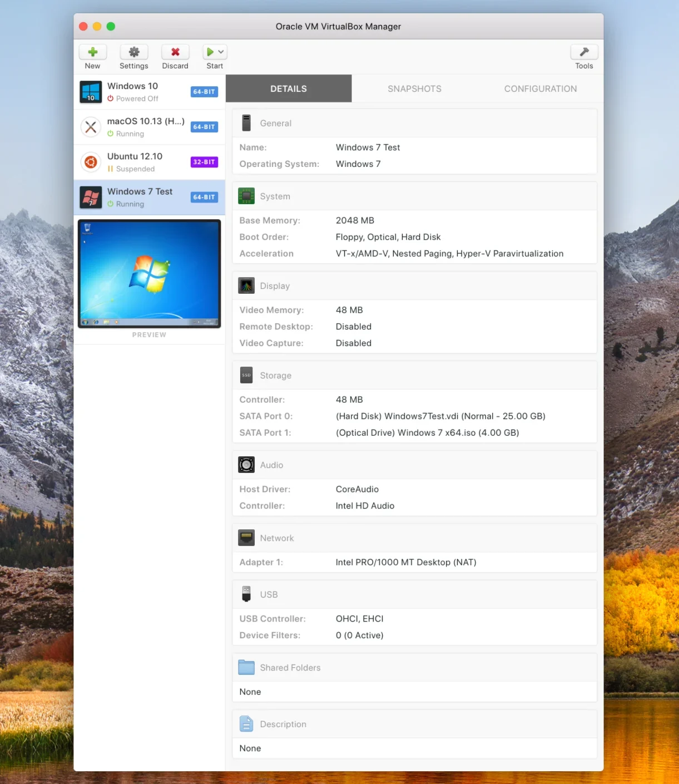
Task: Click the Windows7Test.vdi hard disk entry
Action: pyautogui.click(x=440, y=416)
